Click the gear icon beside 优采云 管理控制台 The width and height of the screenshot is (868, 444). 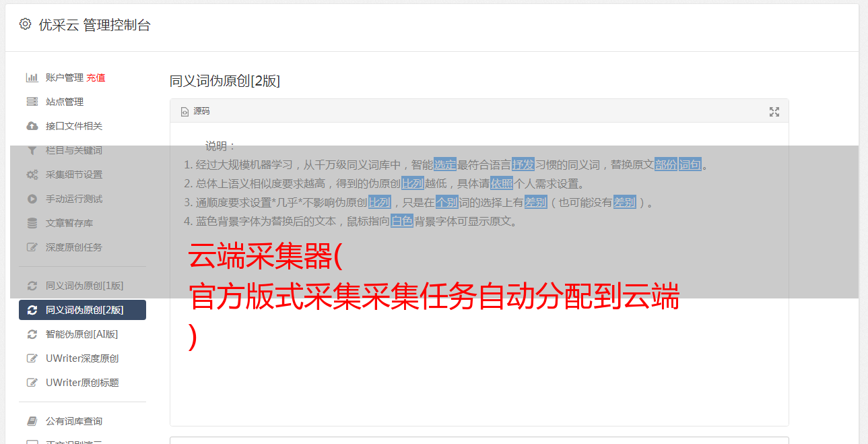click(x=25, y=24)
